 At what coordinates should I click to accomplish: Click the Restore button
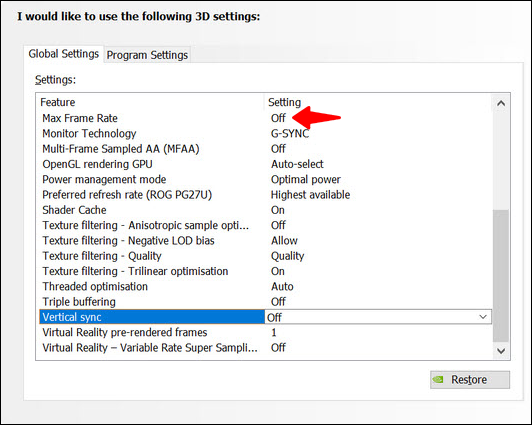[470, 380]
